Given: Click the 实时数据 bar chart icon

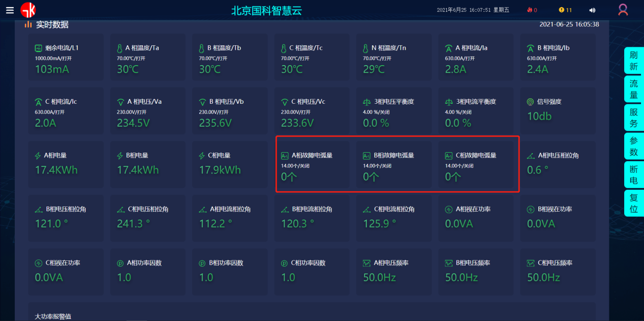Looking at the screenshot, I should tap(28, 24).
